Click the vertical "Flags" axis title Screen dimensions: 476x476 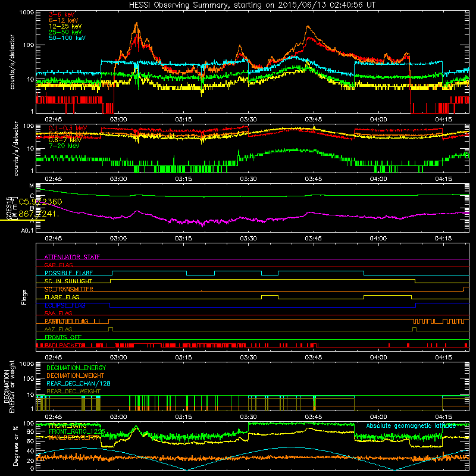pyautogui.click(x=24, y=297)
